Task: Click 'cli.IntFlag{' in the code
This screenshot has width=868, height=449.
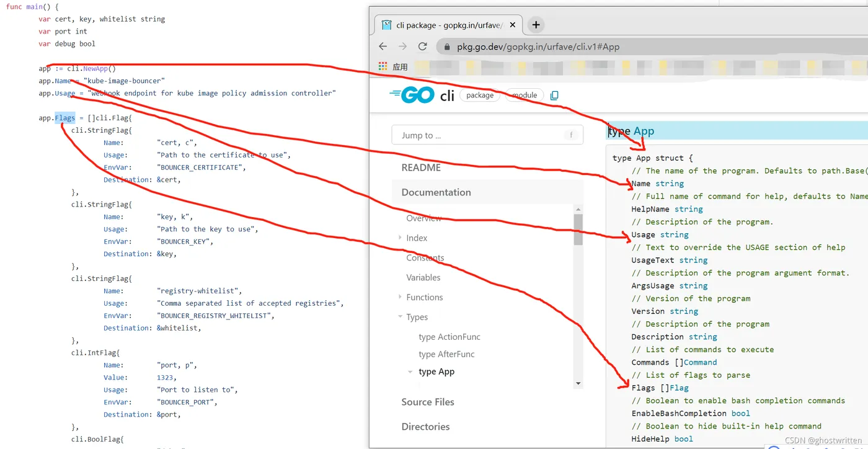Action: coord(95,353)
